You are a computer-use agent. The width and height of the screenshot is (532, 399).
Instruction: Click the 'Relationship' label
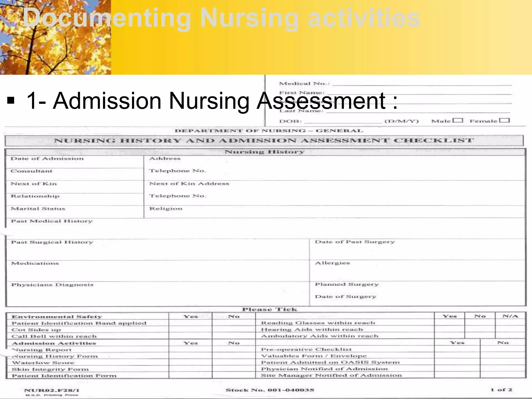click(x=35, y=196)
